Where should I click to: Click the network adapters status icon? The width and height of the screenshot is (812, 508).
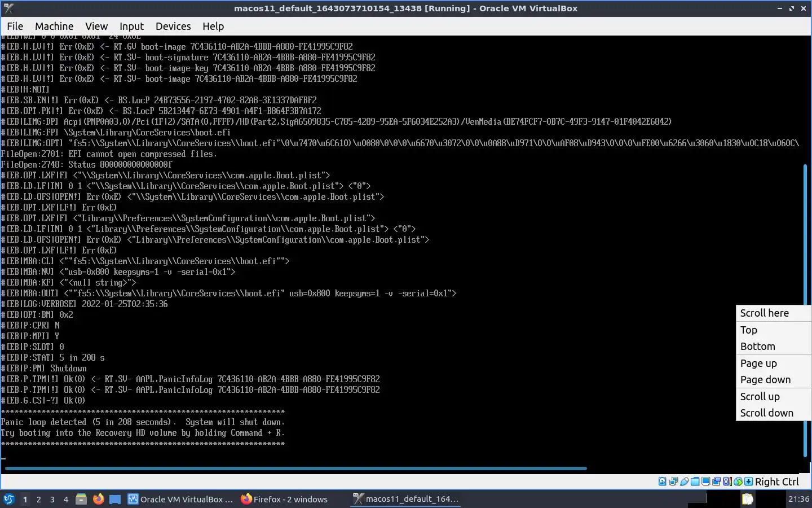673,481
